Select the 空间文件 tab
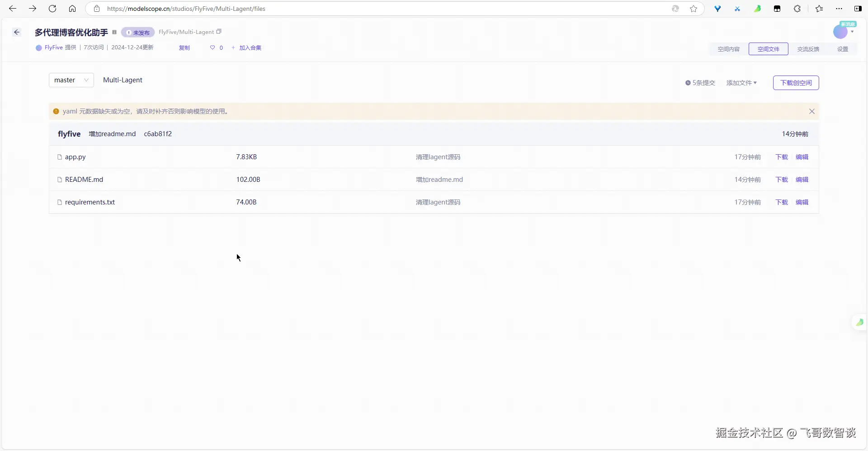Image resolution: width=868 pixels, height=451 pixels. [x=769, y=49]
